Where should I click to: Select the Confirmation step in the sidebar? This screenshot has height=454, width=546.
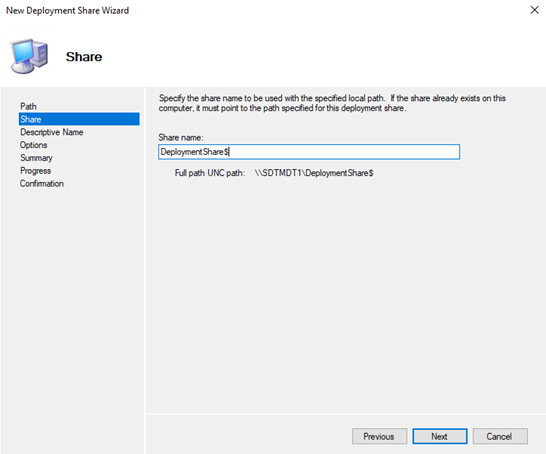coord(42,183)
